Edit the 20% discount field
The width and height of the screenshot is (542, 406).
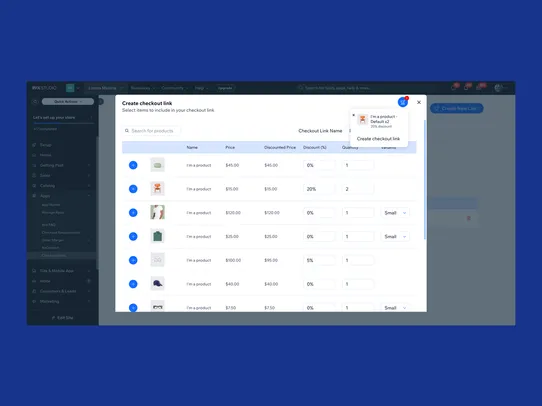[x=319, y=189]
